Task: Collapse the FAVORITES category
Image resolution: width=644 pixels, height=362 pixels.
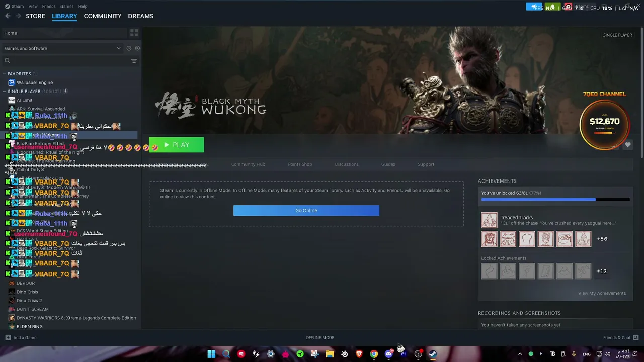Action: coord(5,74)
